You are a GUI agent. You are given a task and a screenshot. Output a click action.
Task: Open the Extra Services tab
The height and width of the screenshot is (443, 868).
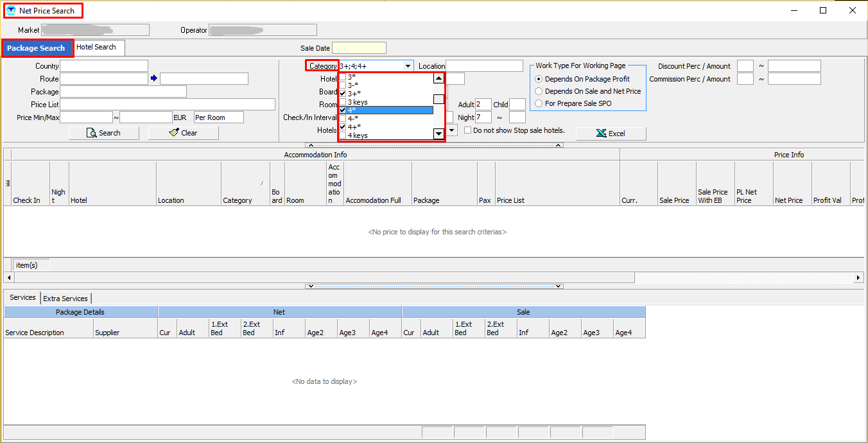[x=65, y=299]
